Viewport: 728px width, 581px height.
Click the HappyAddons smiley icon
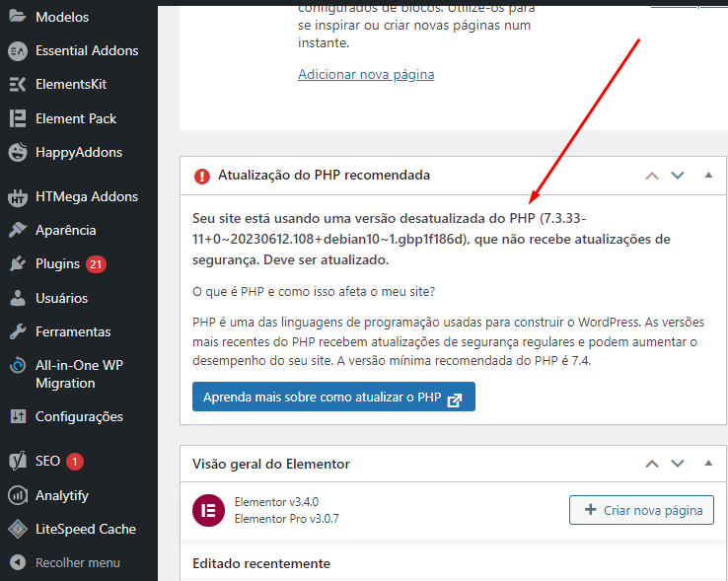(18, 152)
